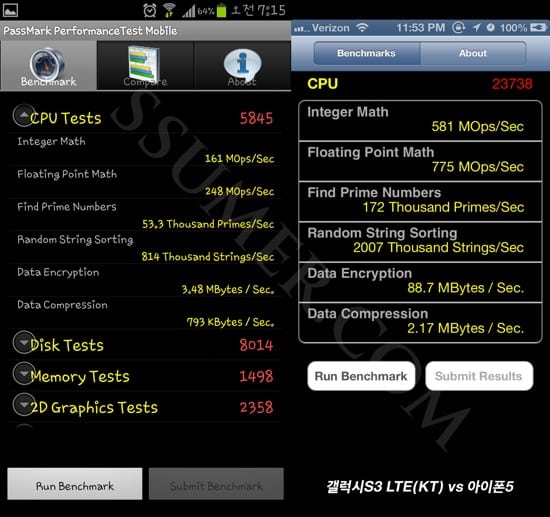Tap the 64% battery percentage on Android
The image size is (550, 517).
pyautogui.click(x=206, y=11)
